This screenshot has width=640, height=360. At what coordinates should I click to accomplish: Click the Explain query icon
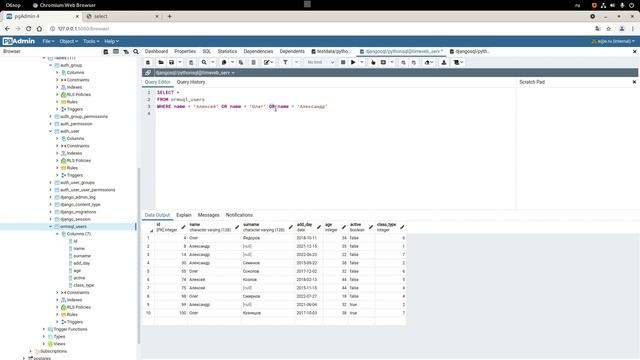pyautogui.click(x=373, y=62)
